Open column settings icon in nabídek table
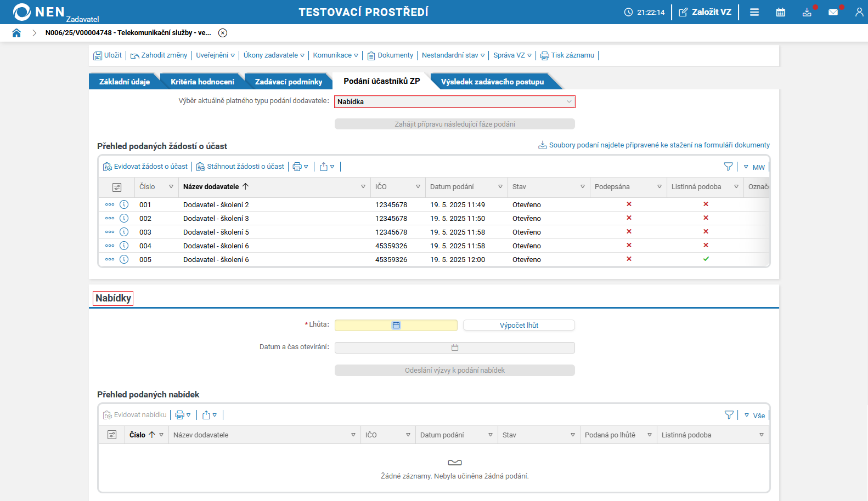Image resolution: width=868 pixels, height=501 pixels. pos(112,435)
